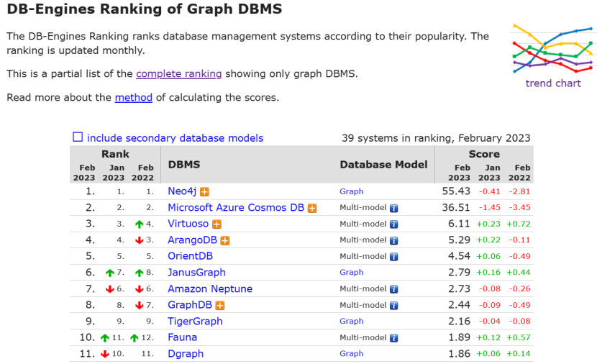Click the orange plus icon beside Neo4j
Screen dimensions: 597x364
click(204, 192)
